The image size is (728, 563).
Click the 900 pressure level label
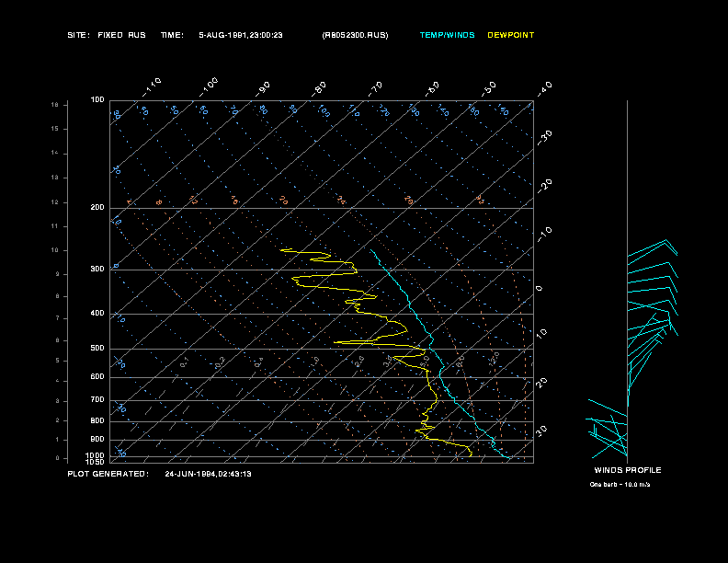97,439
